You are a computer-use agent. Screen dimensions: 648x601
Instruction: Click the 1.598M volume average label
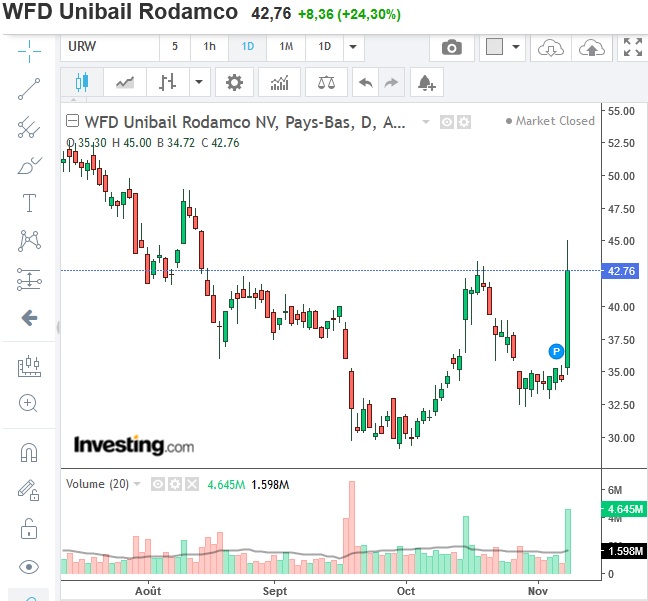click(624, 551)
